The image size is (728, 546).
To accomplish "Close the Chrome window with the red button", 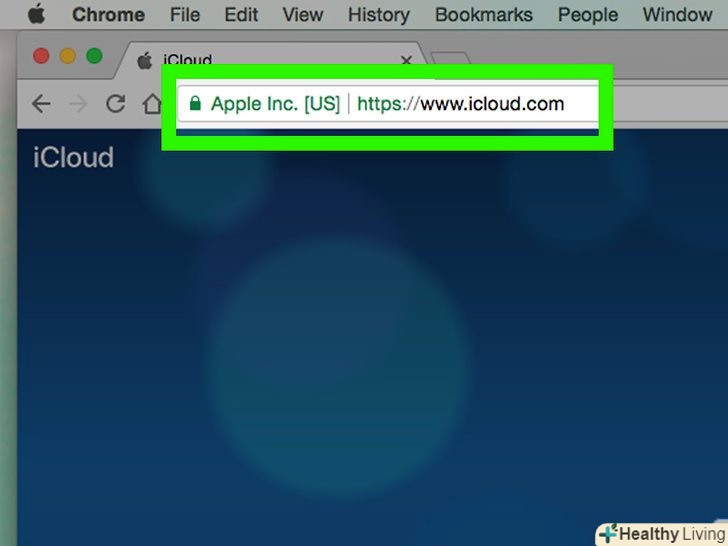I will point(41,56).
